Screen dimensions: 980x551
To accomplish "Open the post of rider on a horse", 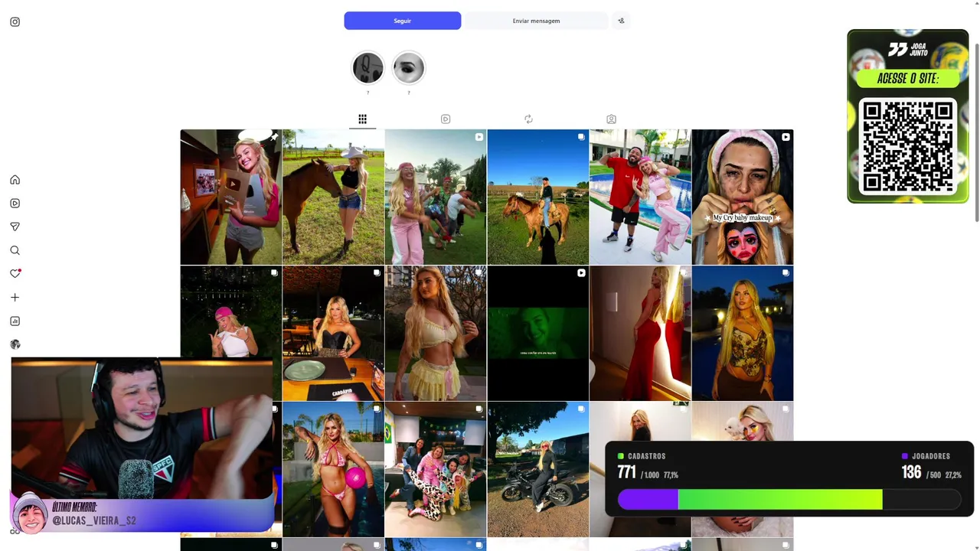I will [x=538, y=197].
